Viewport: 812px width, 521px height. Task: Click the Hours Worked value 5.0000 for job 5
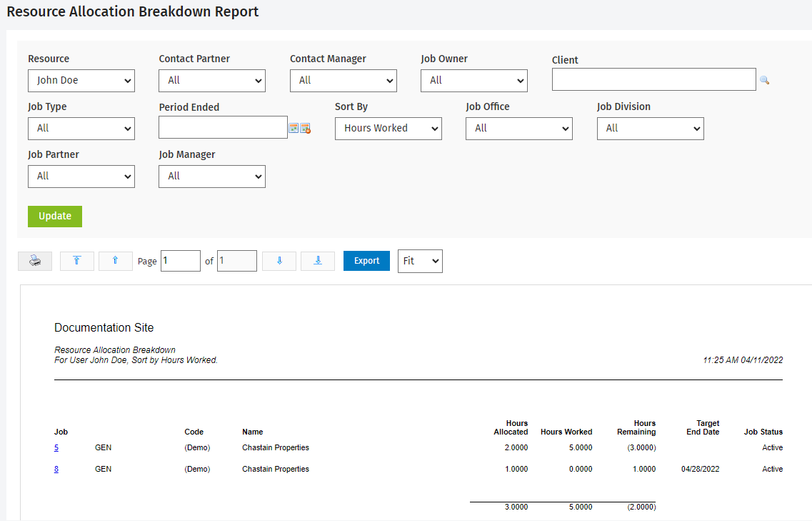581,447
